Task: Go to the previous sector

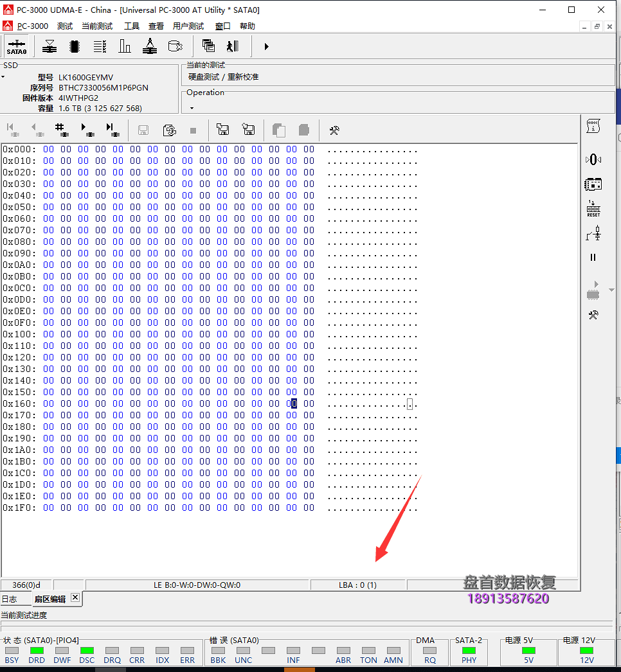Action: [x=37, y=130]
